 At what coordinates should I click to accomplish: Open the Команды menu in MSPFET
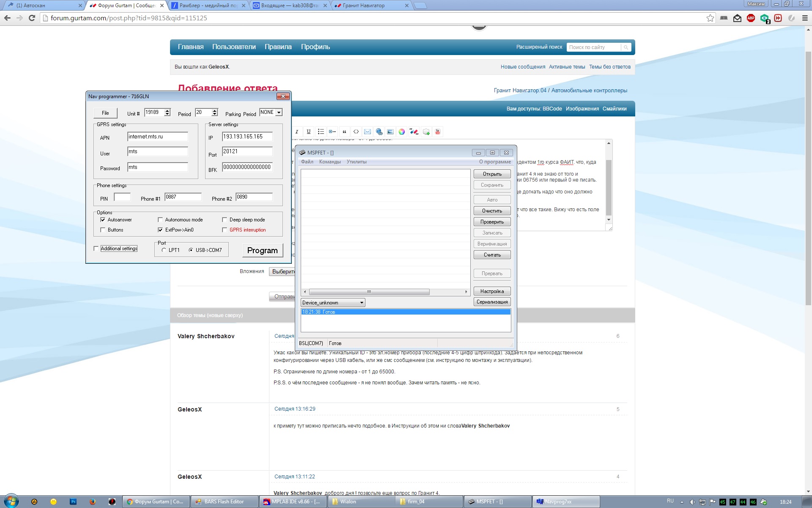click(330, 162)
